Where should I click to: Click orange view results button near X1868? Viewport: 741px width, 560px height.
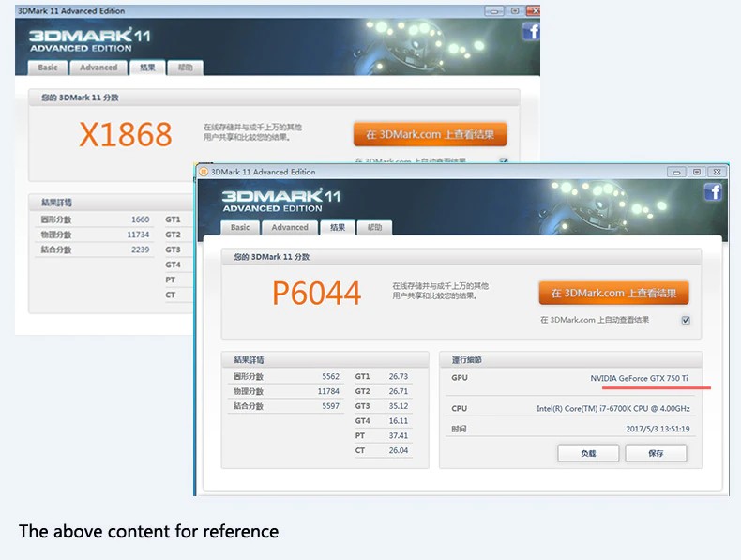click(430, 134)
